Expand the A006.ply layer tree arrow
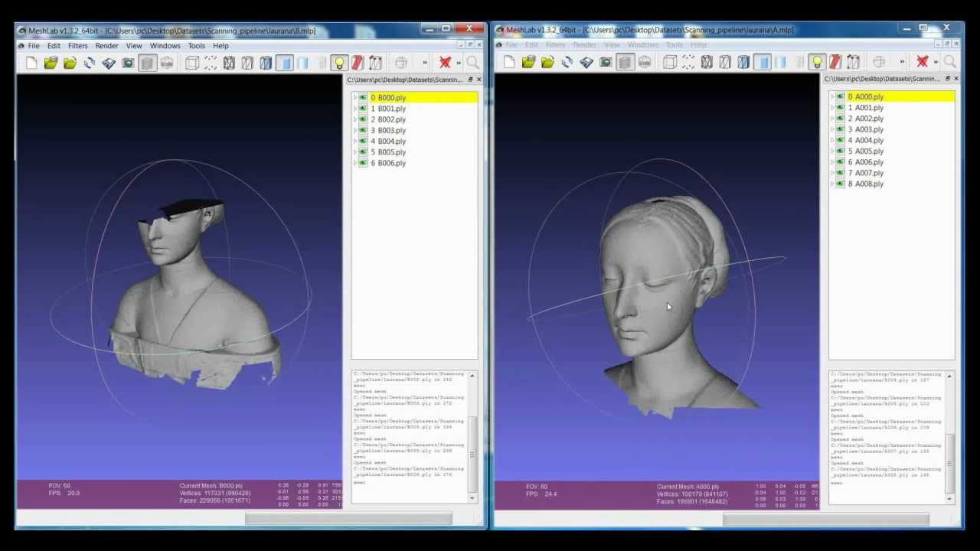 coord(833,162)
